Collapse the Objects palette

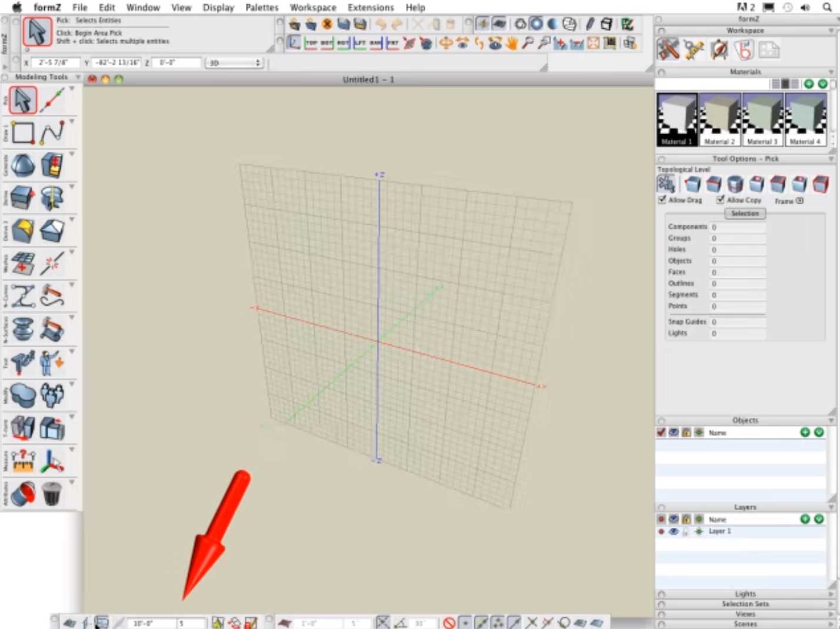point(831,421)
